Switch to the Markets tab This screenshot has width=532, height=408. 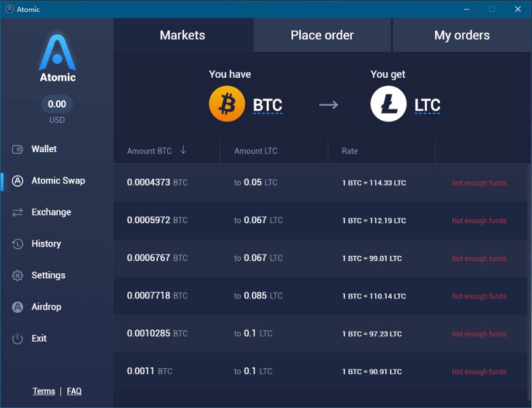pos(184,35)
